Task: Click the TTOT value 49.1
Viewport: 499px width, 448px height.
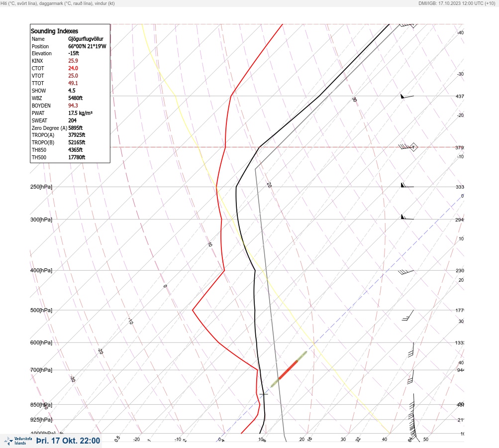Action: pos(73,83)
